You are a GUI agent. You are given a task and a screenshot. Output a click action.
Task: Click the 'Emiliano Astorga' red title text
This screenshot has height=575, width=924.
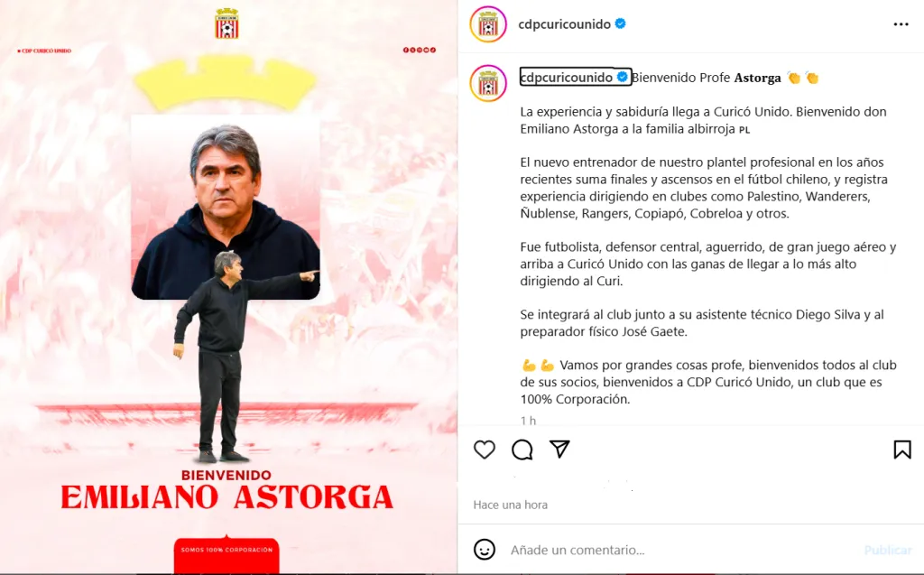coord(226,497)
